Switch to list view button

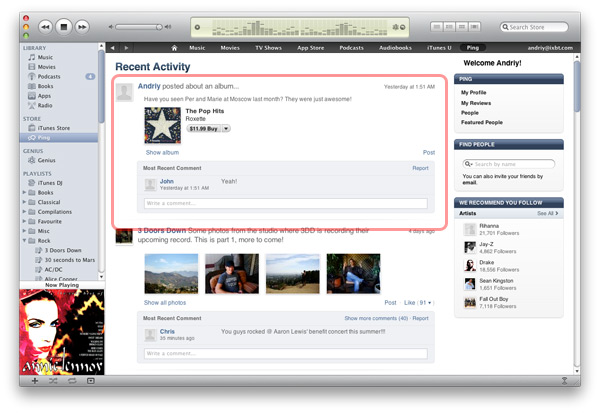[437, 26]
